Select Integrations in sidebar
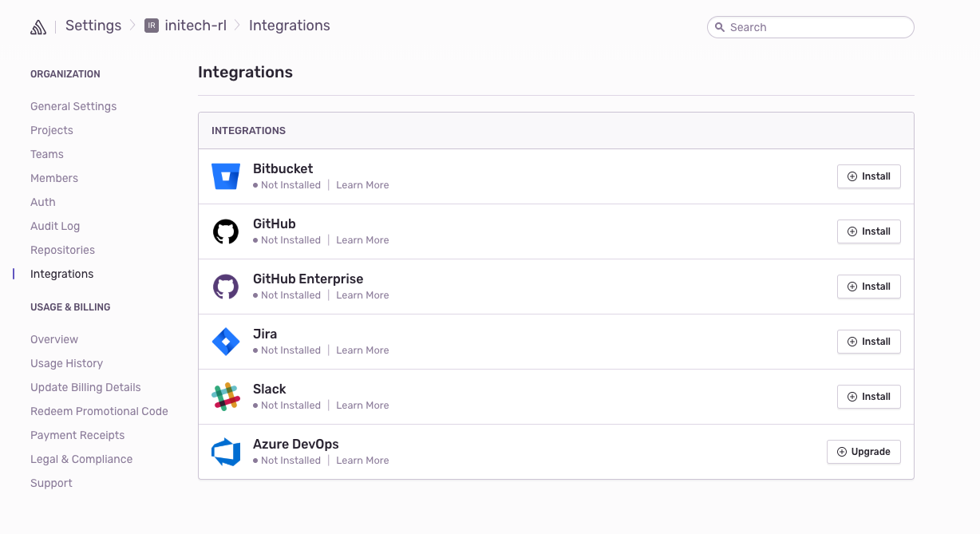 tap(61, 274)
